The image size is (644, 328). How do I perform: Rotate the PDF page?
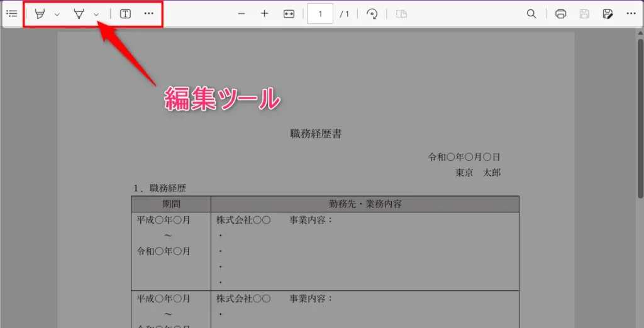(372, 14)
